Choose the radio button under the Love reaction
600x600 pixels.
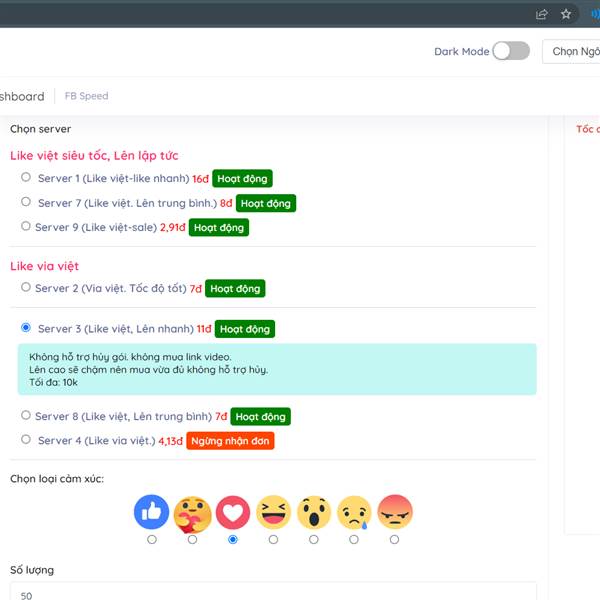tap(233, 540)
